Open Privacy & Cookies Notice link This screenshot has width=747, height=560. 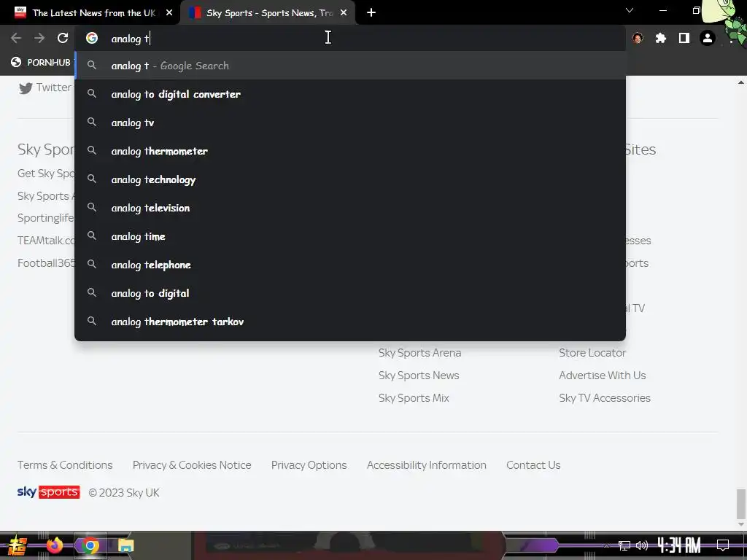click(x=192, y=464)
